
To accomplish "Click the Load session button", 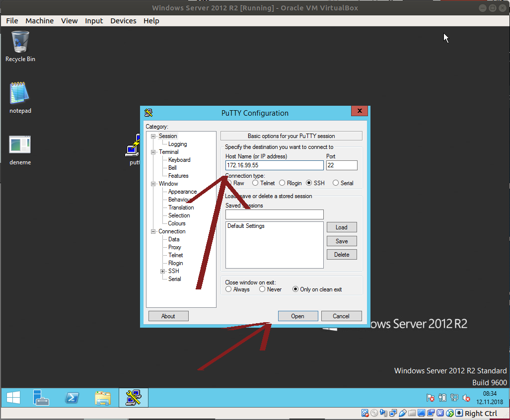I will 342,227.
